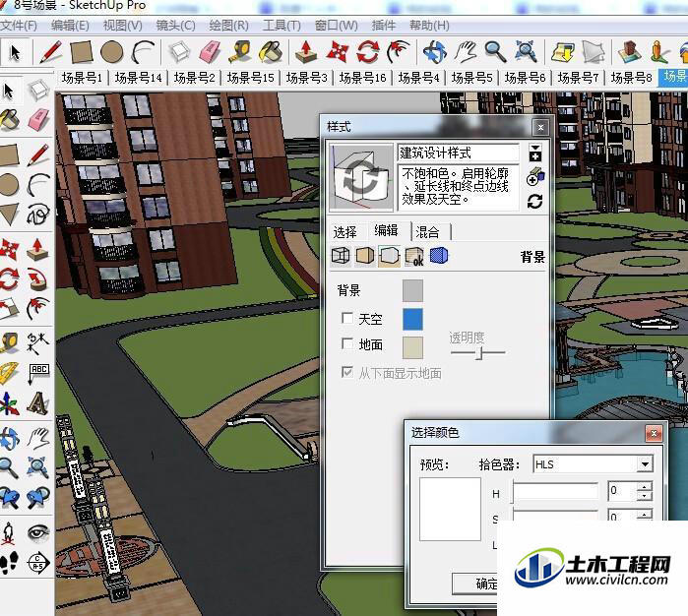The width and height of the screenshot is (688, 616).
Task: Select the Zoom magnifier tool in top toolbar
Action: 495,52
